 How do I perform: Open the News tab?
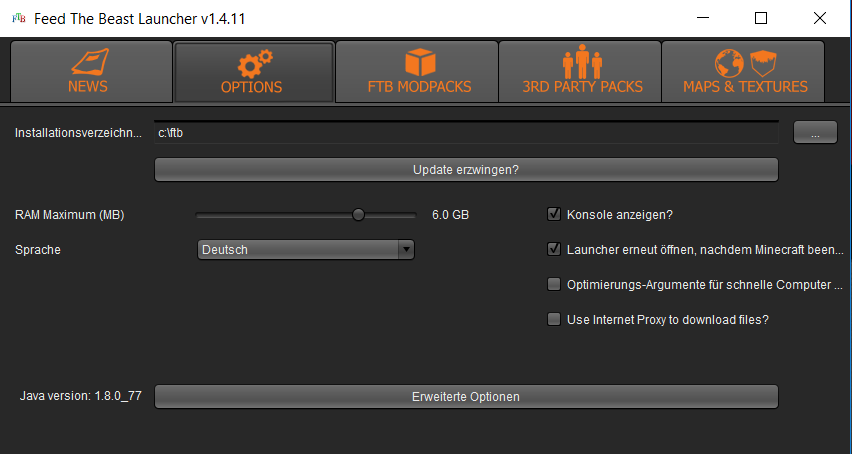click(91, 72)
